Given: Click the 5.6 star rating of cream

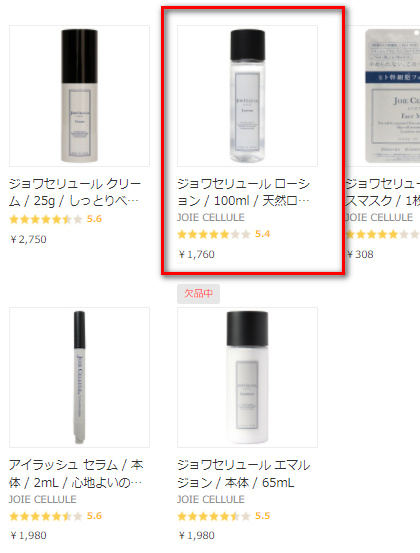Looking at the screenshot, I should (x=56, y=219).
